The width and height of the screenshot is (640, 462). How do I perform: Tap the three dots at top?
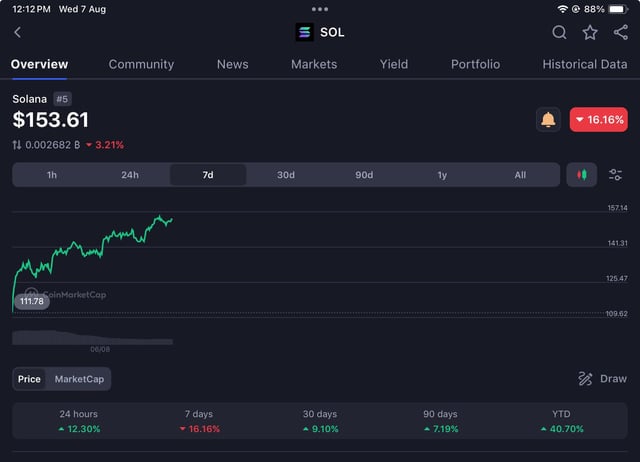320,9
